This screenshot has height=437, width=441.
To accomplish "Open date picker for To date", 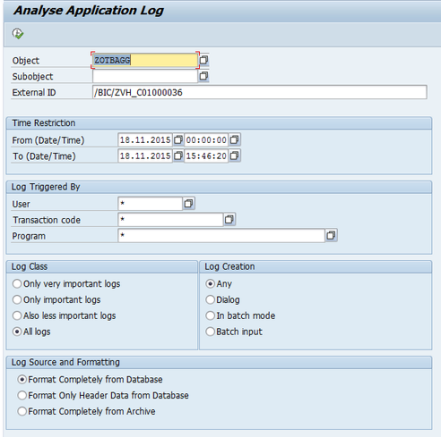I will pos(178,156).
